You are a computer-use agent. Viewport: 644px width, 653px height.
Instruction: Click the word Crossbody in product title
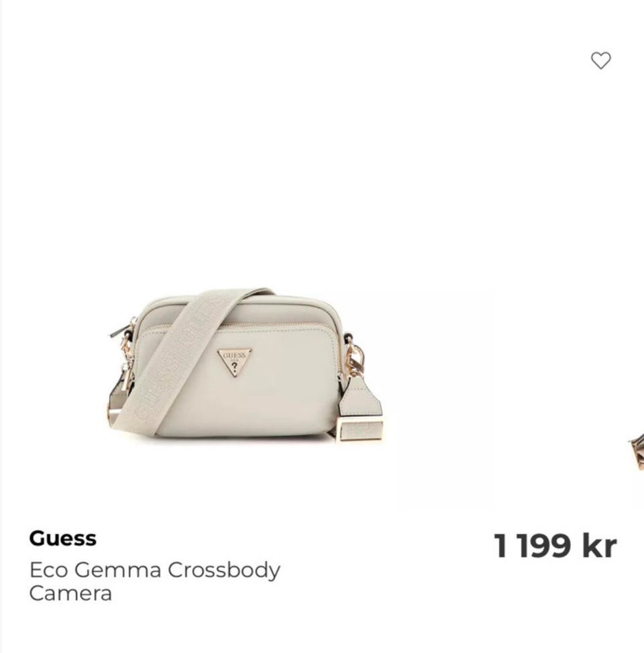(x=224, y=570)
